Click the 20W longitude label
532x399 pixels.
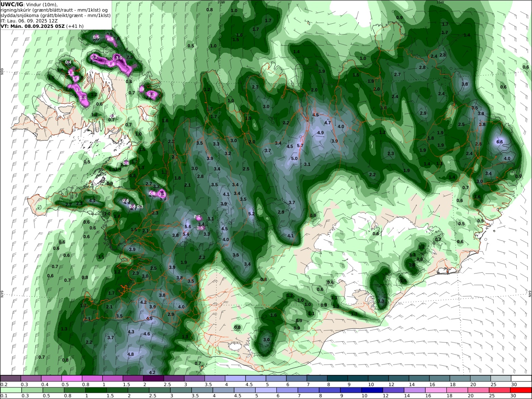[x=221, y=2]
